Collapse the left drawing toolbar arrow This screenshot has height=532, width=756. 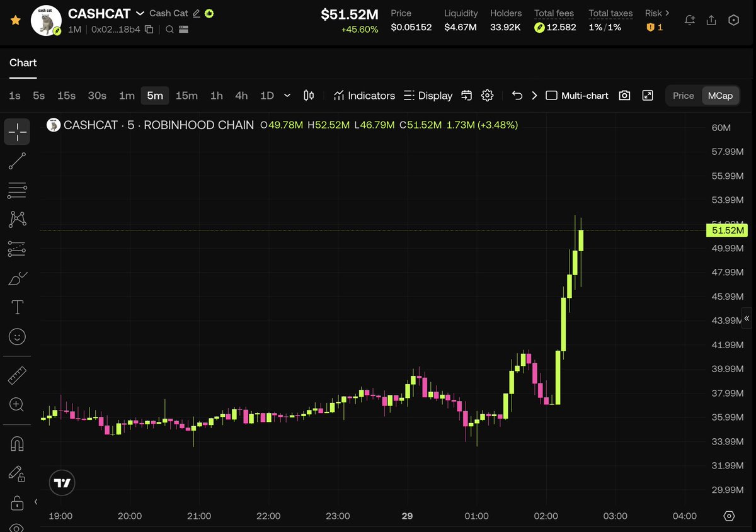(36, 502)
